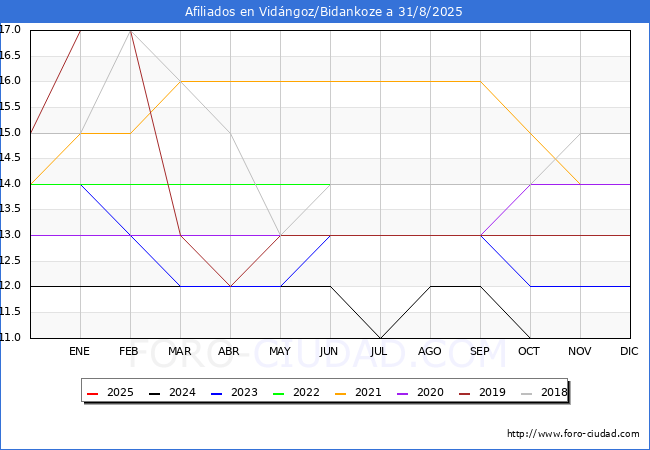650x450 pixels.
Task: Click the dark red 2019 line's low at ABR
Action: 230,286
